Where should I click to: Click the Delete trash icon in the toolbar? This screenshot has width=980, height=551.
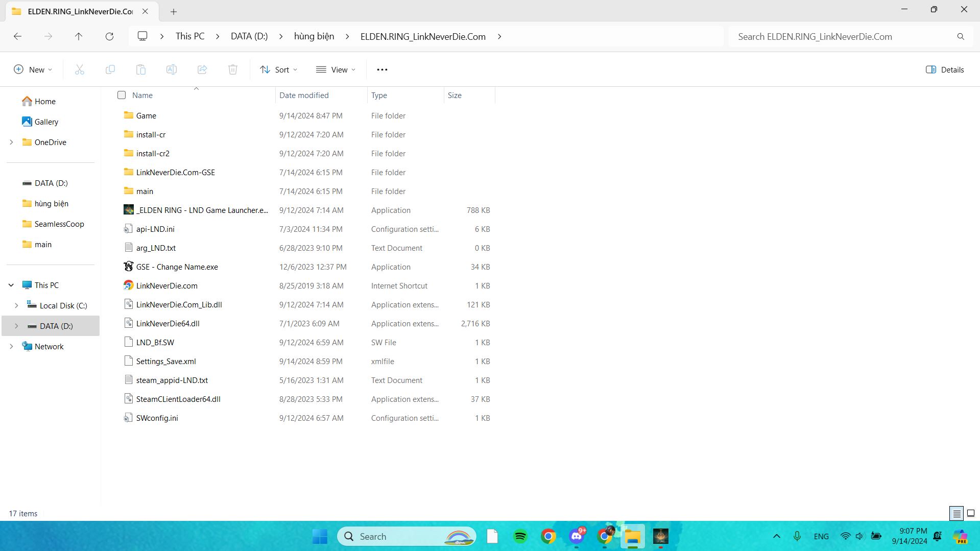pos(233,69)
